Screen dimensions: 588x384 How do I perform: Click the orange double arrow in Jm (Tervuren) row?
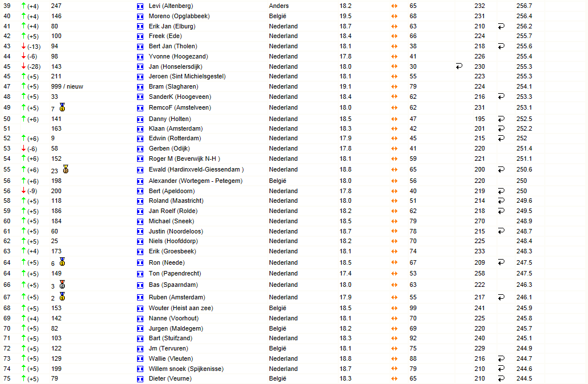point(394,348)
